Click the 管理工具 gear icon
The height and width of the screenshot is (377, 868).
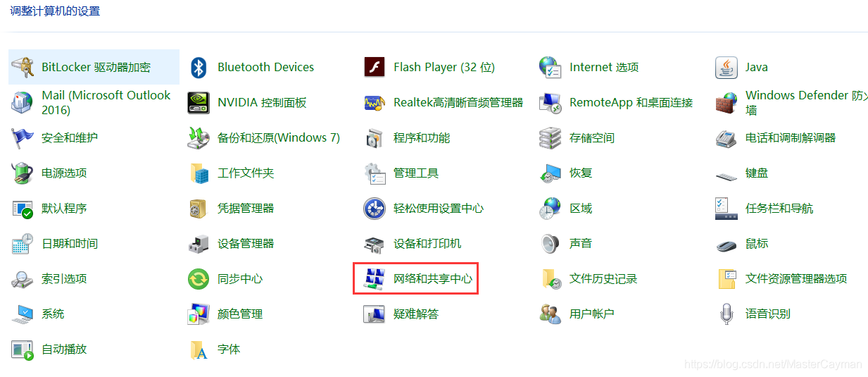[375, 173]
